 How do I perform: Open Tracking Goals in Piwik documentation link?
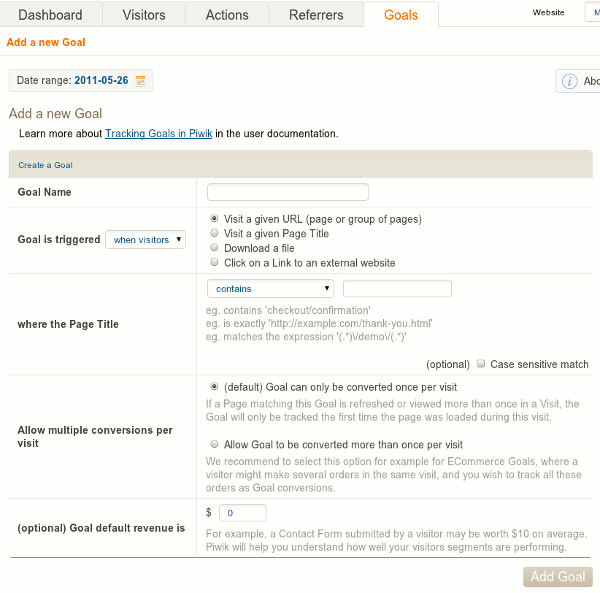click(x=158, y=133)
